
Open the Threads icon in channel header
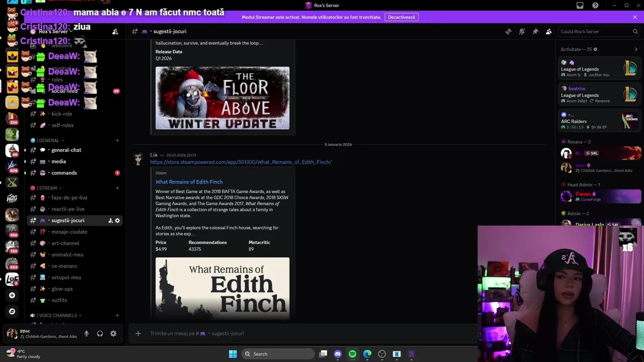pos(508,31)
